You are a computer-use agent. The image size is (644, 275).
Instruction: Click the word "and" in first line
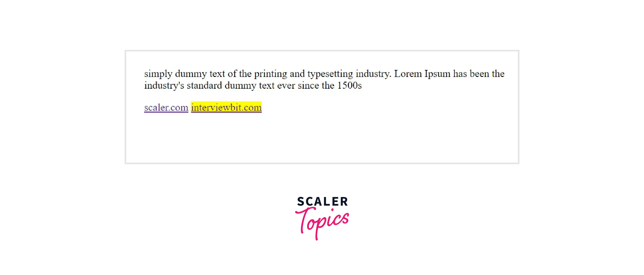tap(297, 74)
